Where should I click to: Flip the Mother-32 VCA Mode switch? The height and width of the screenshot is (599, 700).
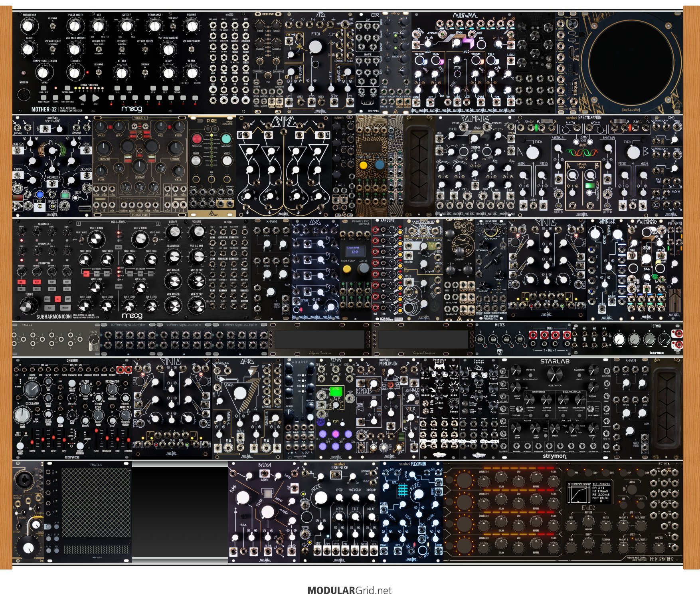173,26
